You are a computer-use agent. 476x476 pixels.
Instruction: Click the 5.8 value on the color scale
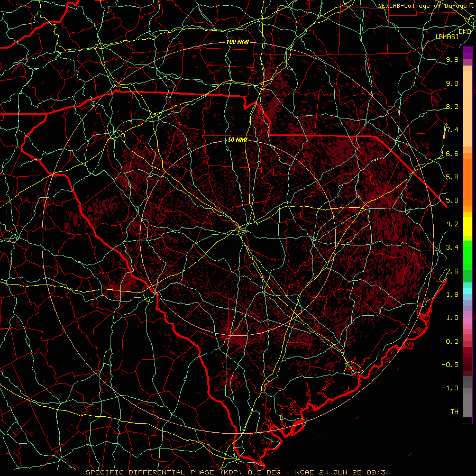pyautogui.click(x=452, y=177)
